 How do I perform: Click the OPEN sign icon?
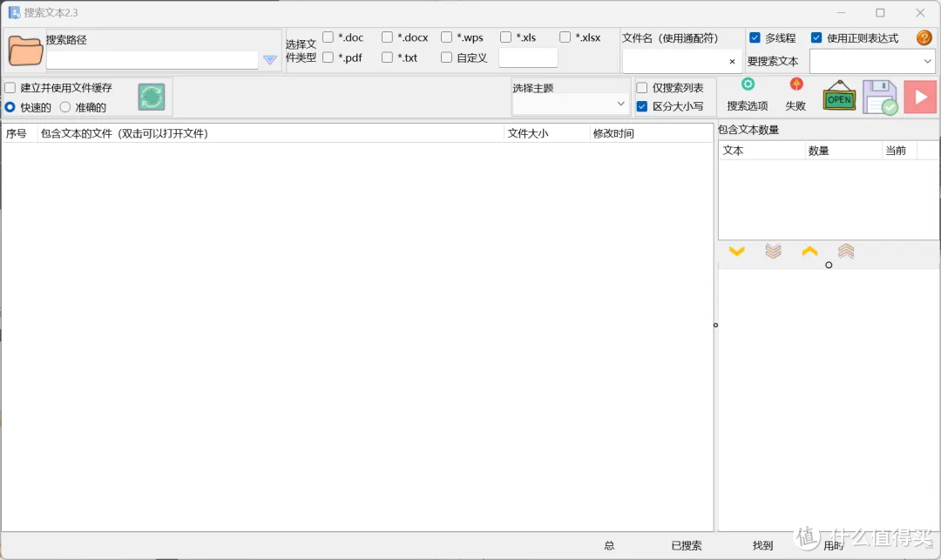coord(839,96)
